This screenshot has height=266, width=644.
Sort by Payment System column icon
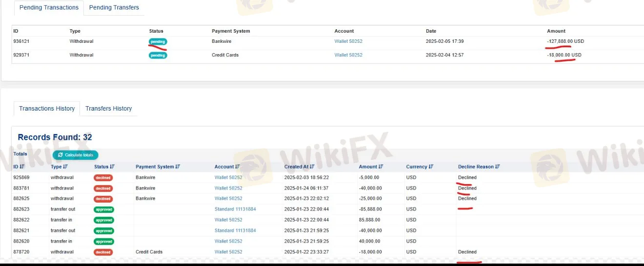(178, 167)
